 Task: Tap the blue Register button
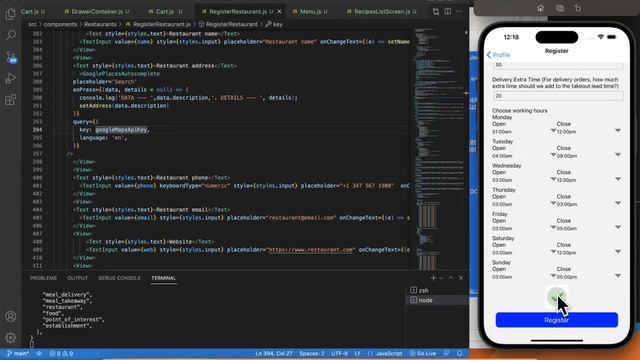coord(557,320)
